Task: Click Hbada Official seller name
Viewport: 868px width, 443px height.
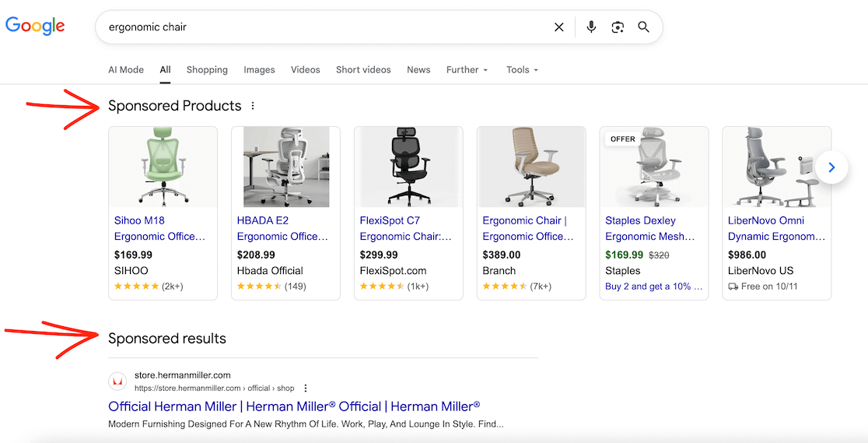Action: 270,271
